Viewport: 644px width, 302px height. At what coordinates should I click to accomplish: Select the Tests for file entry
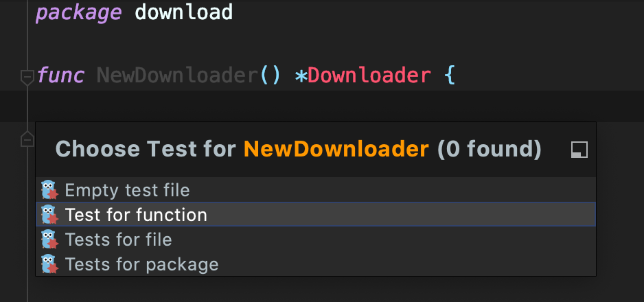[x=118, y=240]
